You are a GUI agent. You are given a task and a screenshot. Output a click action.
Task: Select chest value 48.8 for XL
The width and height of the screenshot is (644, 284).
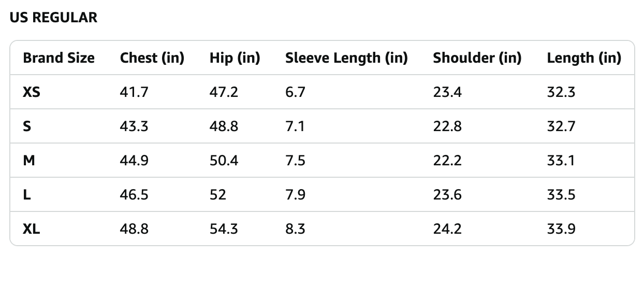coord(134,229)
